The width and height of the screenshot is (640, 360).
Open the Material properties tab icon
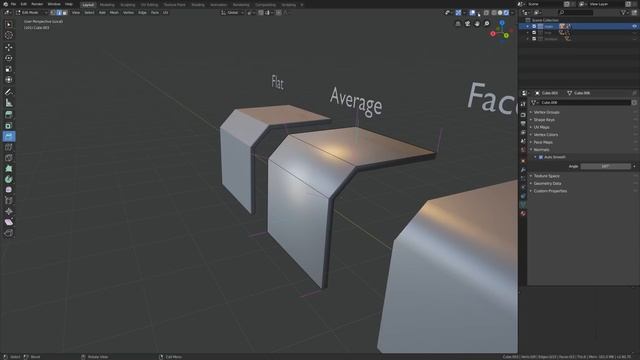523,213
